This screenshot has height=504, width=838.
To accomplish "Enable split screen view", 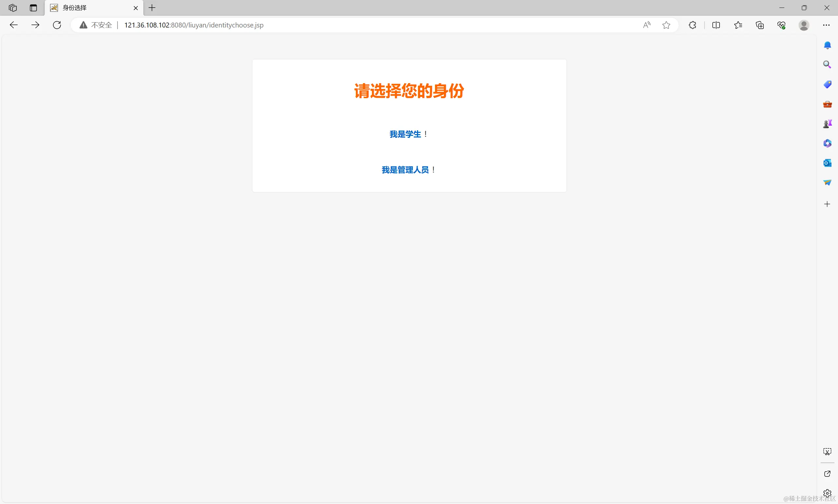I will click(x=716, y=25).
